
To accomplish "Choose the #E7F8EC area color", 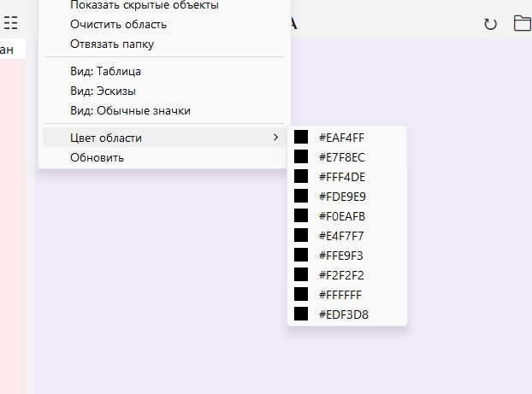I will point(346,157).
